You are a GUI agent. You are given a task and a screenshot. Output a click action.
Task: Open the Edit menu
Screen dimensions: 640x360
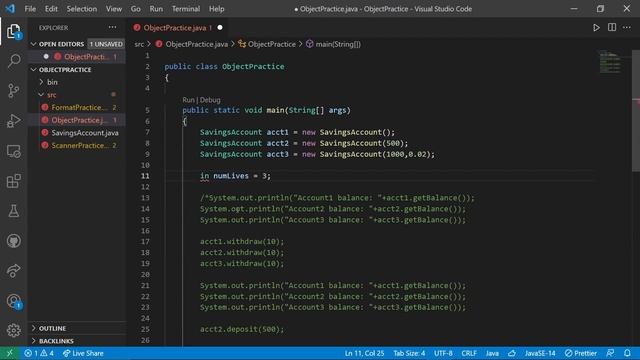51,9
